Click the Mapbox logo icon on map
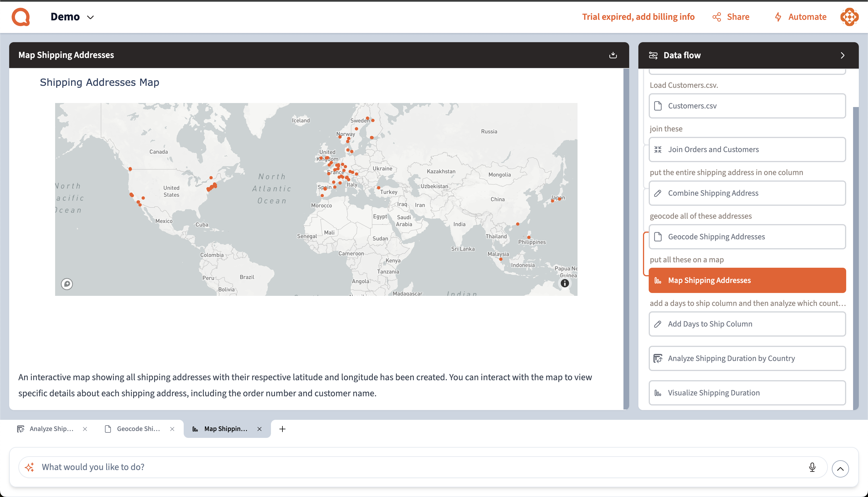This screenshot has height=497, width=868. 67,284
